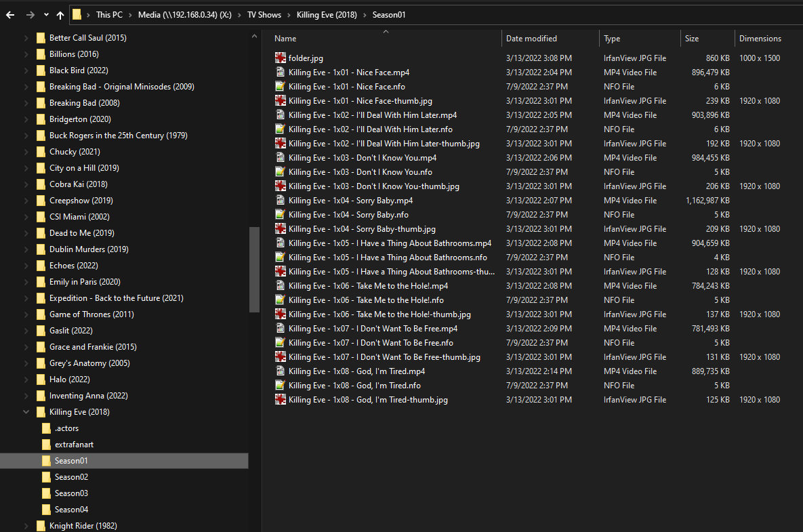
Task: Open the recent locations dropdown arrow
Action: (46, 15)
